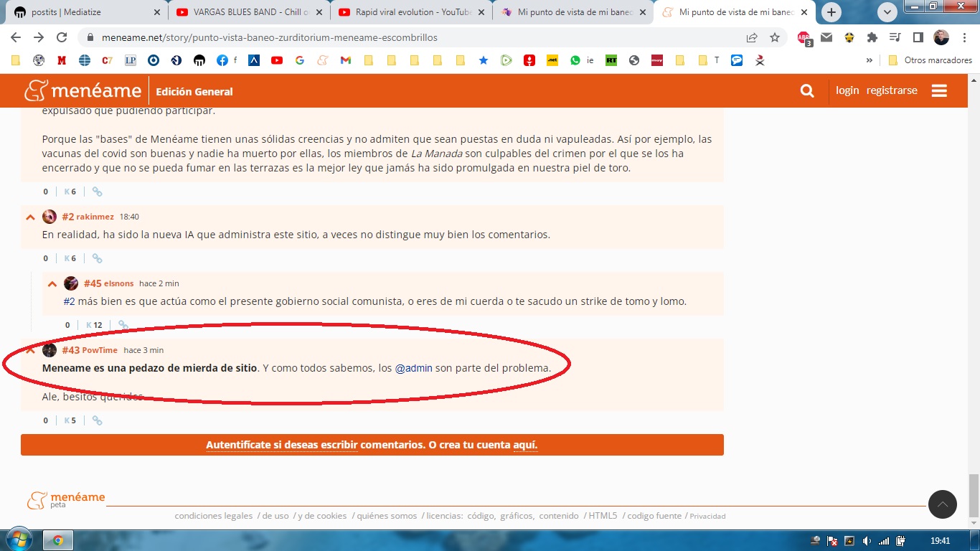Open the WhatsApp bookmark

pyautogui.click(x=581, y=60)
